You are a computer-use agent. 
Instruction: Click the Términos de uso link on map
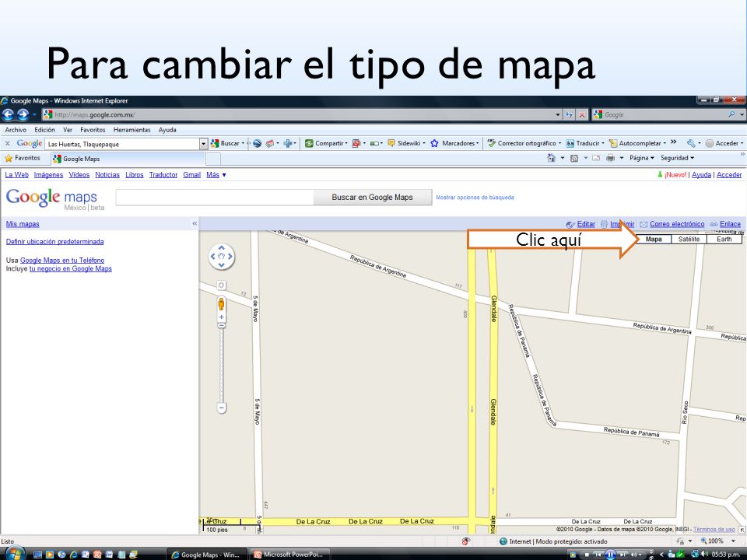click(x=714, y=529)
